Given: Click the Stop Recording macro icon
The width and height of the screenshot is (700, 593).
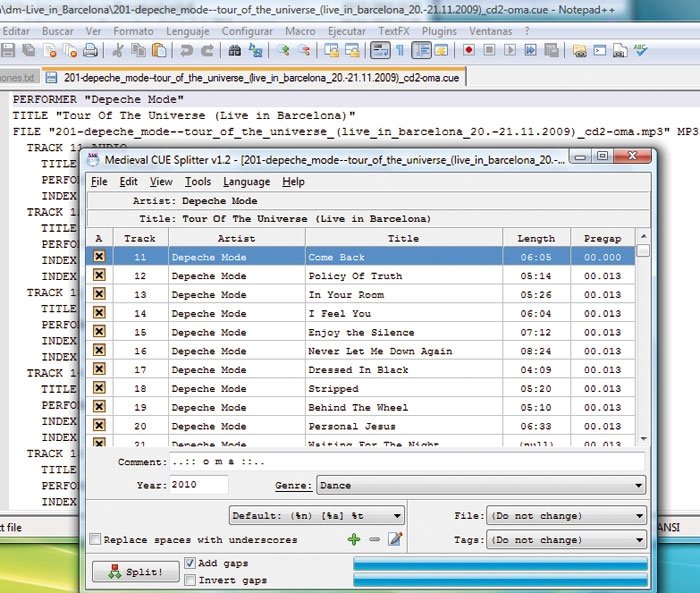Looking at the screenshot, I should [489, 50].
